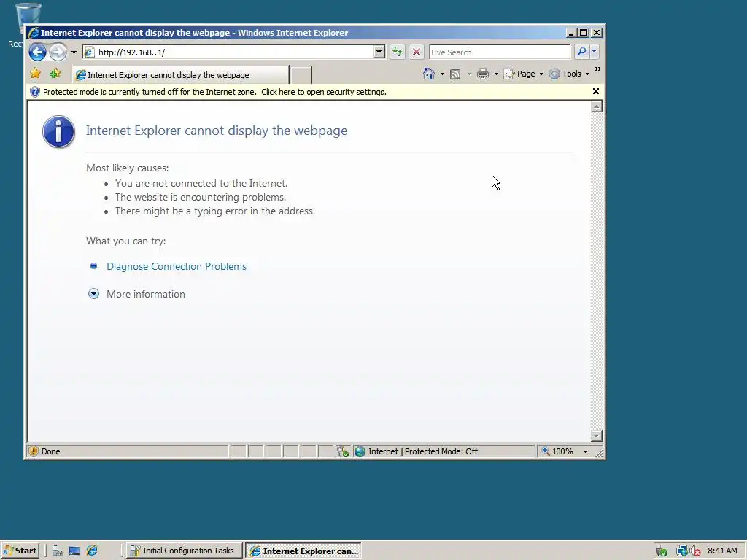Click the IE logo in title bar
747x560 pixels.
coord(34,33)
